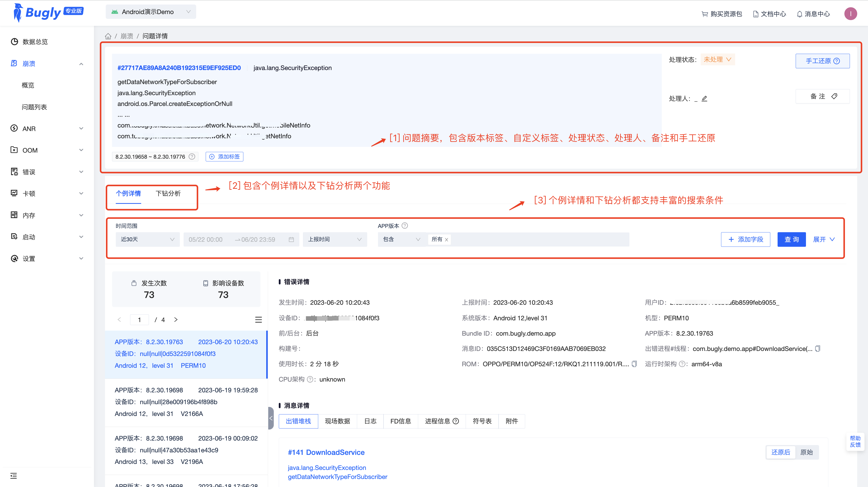Open case list menu icon

258,320
